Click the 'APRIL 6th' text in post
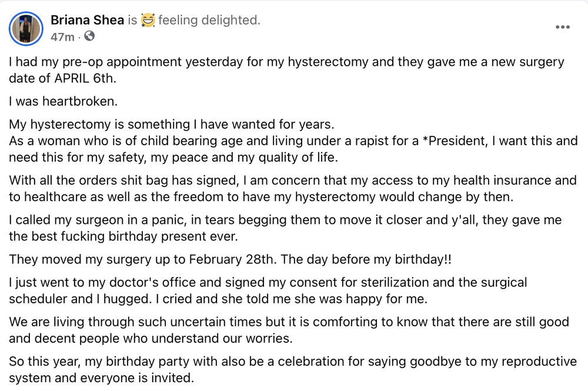Viewport: 588px width, 391px height. click(x=84, y=78)
